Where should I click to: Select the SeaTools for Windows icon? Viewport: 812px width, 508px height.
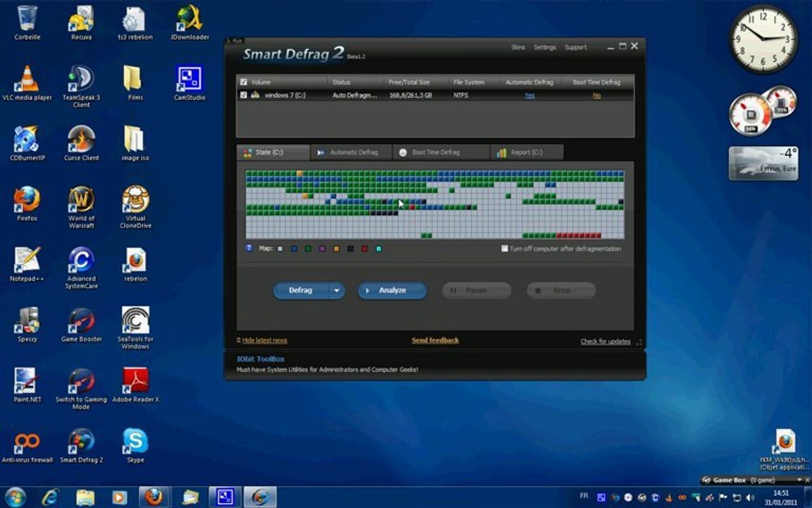pos(135,327)
